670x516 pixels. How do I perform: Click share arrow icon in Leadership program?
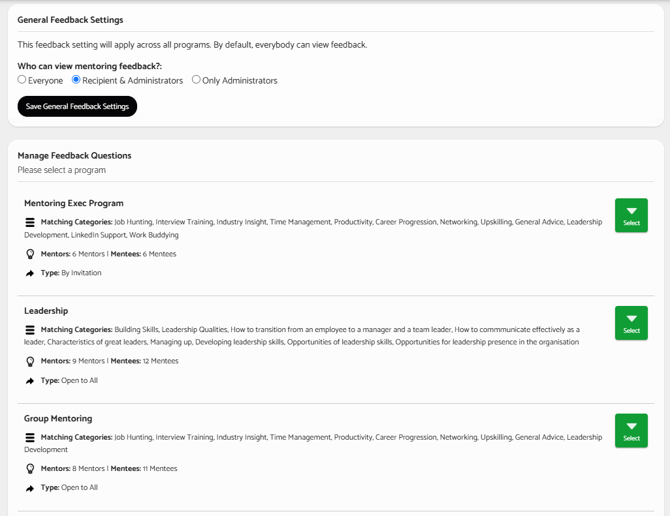click(x=30, y=381)
